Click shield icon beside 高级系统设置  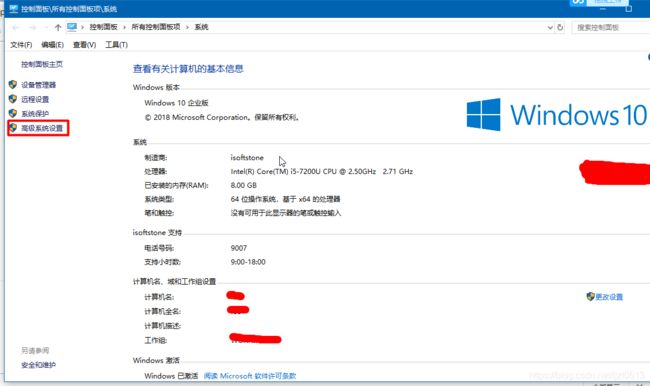[13, 128]
